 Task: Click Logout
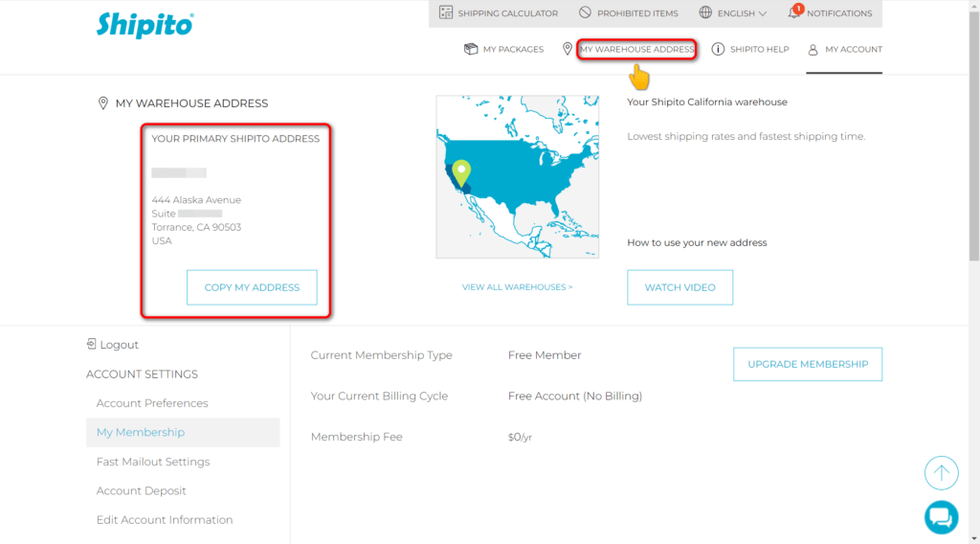[x=119, y=345]
